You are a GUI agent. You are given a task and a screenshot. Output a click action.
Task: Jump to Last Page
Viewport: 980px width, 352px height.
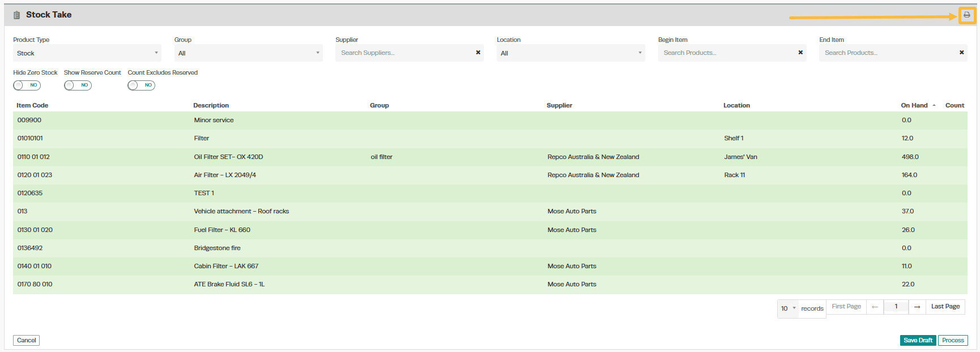coord(945,307)
